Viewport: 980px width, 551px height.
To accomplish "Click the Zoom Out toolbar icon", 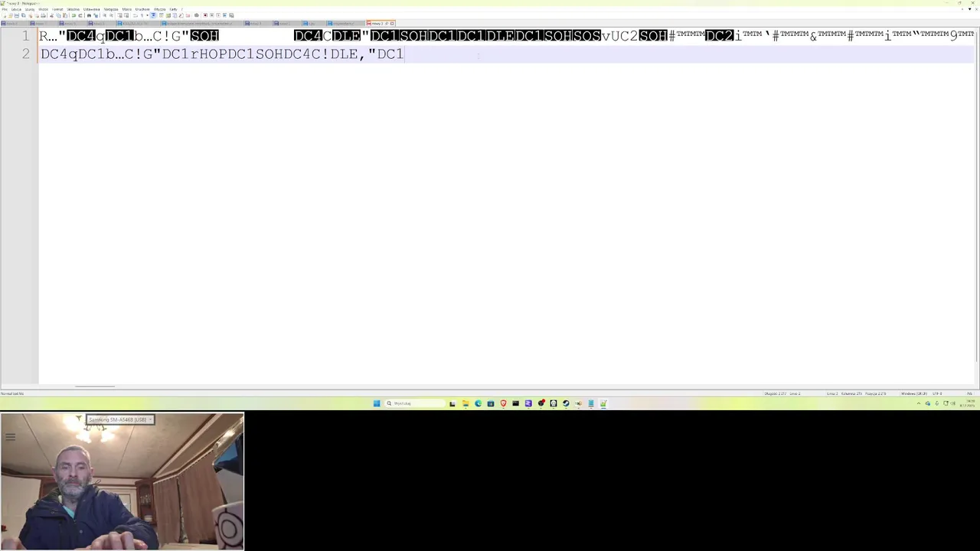I will point(111,15).
